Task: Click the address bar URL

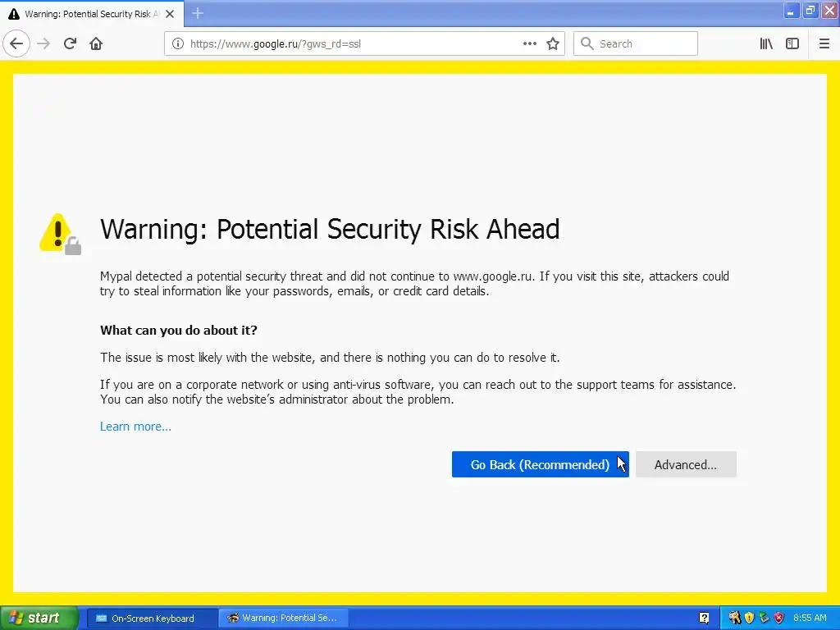Action: coord(276,44)
